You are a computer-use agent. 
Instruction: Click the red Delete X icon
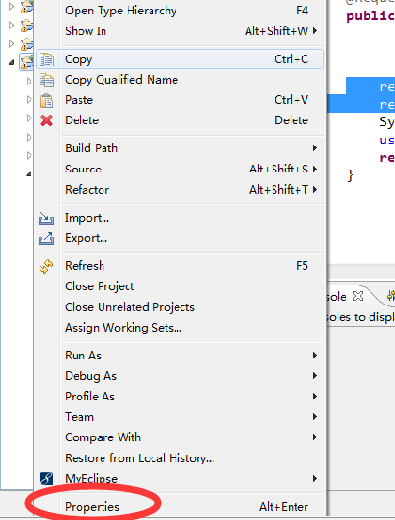pyautogui.click(x=47, y=120)
